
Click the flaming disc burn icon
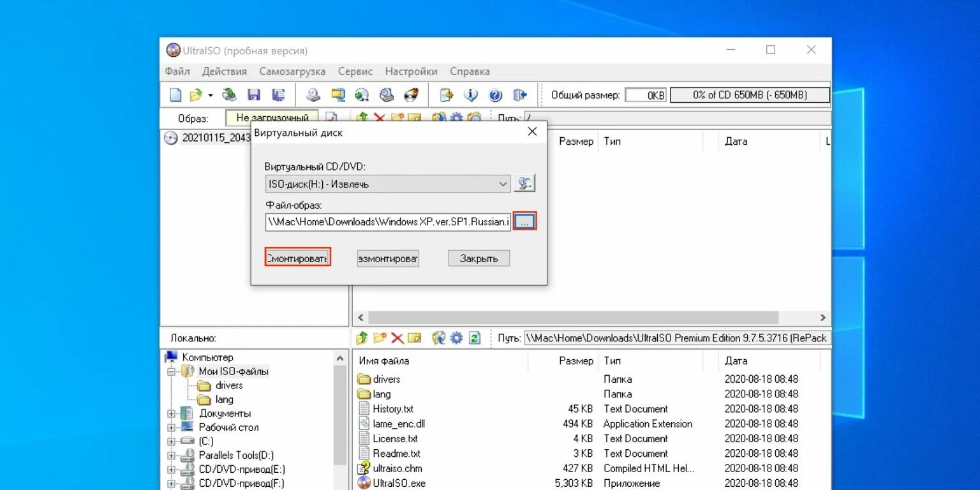(412, 95)
